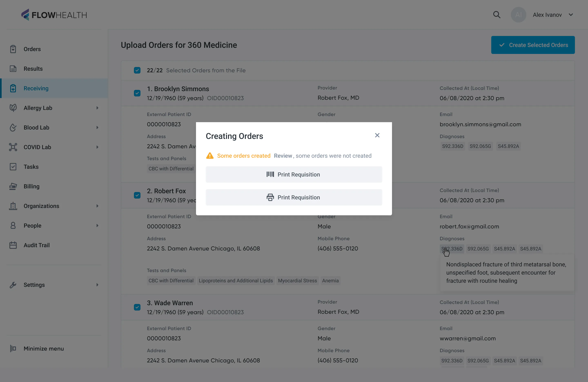The height and width of the screenshot is (382, 588).
Task: Click the Review link in dialog
Action: point(283,156)
